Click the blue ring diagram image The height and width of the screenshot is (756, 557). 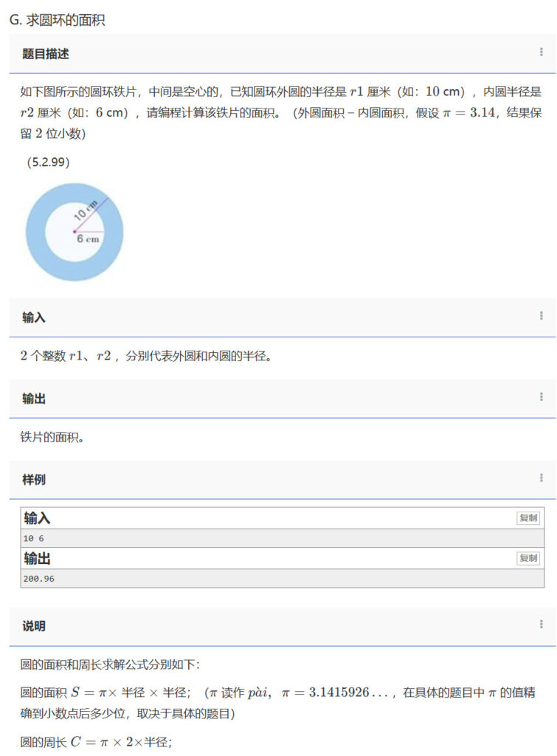[75, 233]
